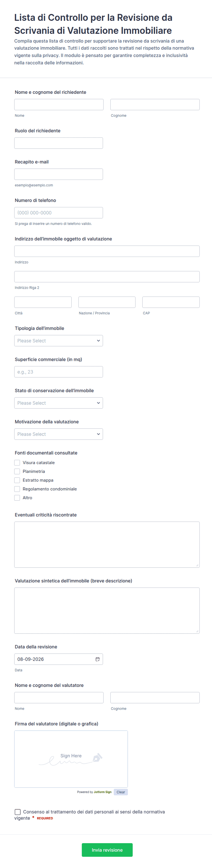
Task: Expand the Stato di conservazione dropdown
Action: [59, 403]
